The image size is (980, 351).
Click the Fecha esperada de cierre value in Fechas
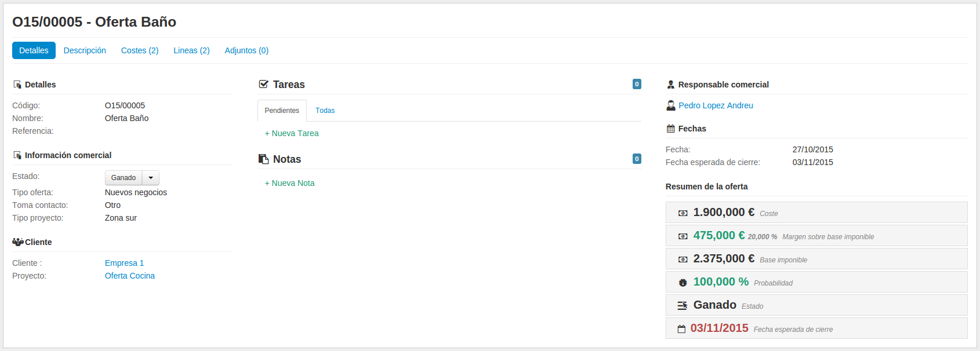(x=812, y=162)
